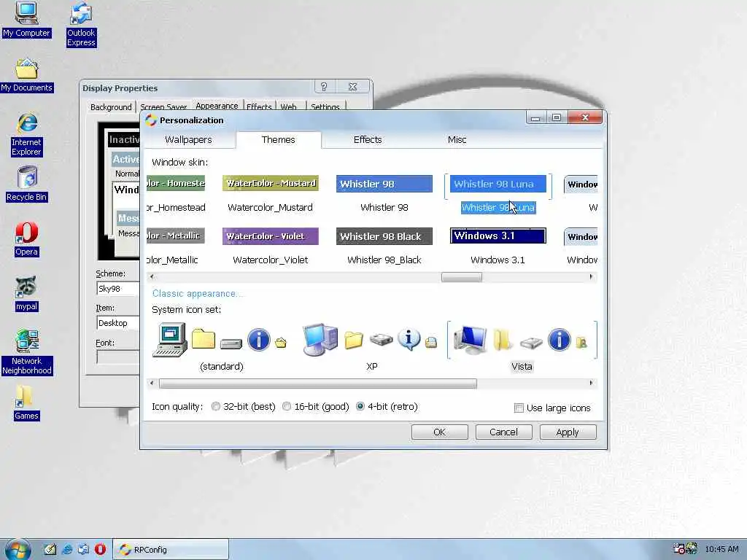This screenshot has height=560, width=747.
Task: Launch Opera browser desktop shortcut
Action: click(x=26, y=239)
